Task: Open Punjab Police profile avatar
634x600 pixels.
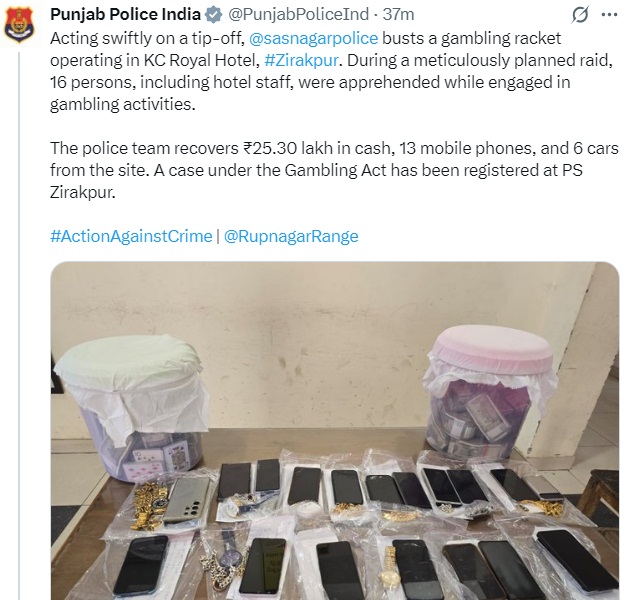Action: pyautogui.click(x=19, y=23)
